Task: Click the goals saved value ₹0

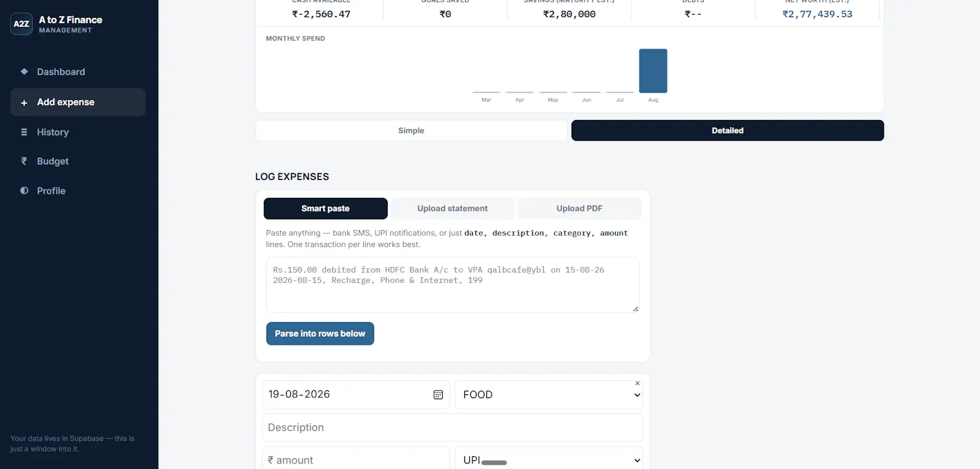Action: point(445,14)
